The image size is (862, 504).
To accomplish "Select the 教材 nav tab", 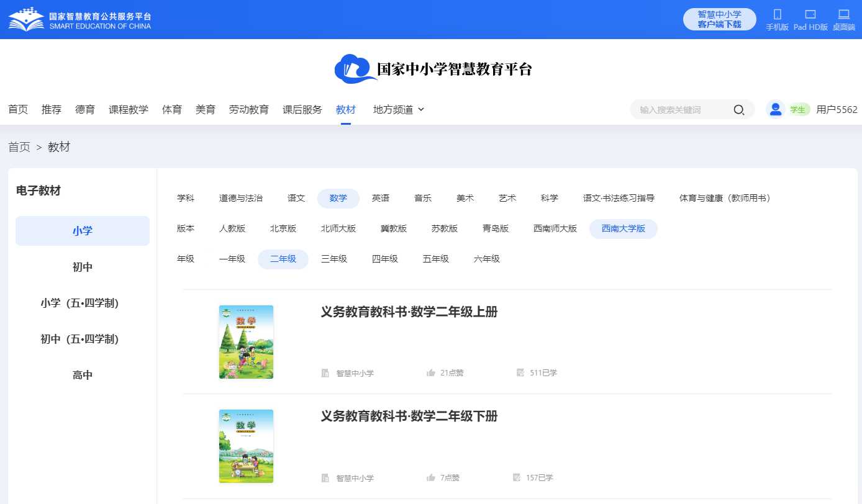I will coord(346,110).
